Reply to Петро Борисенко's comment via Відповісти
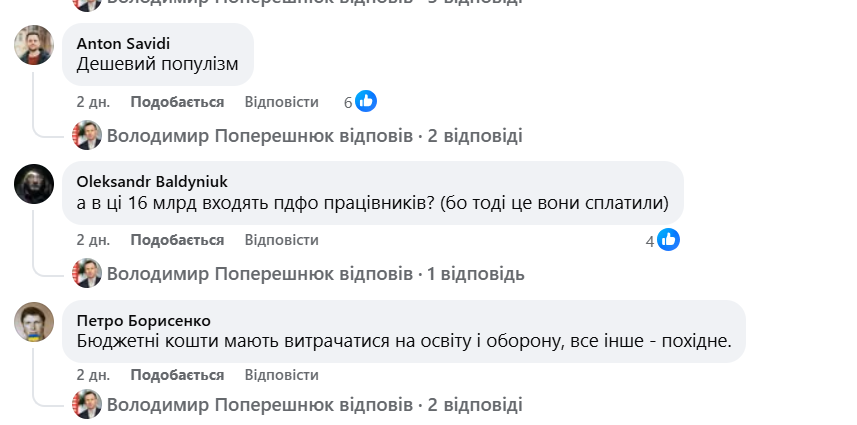This screenshot has width=857, height=425. pos(281,375)
